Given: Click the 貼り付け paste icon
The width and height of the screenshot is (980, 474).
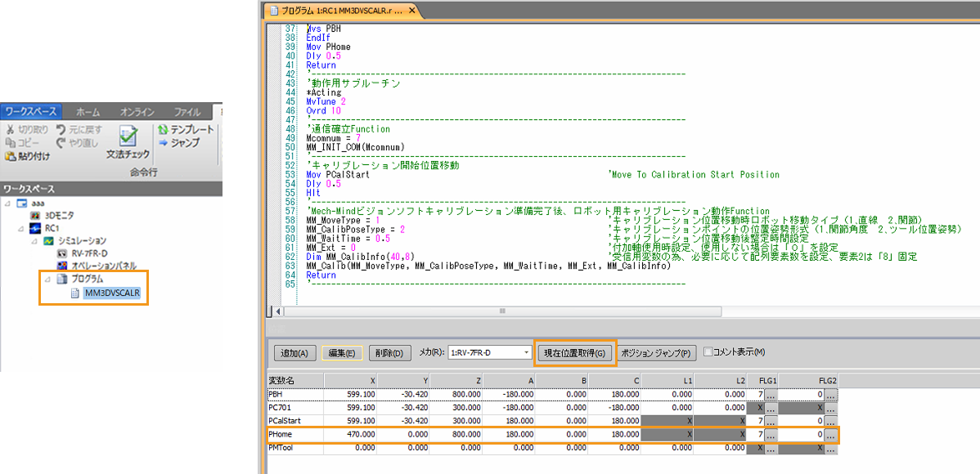Looking at the screenshot, I should click(11, 156).
